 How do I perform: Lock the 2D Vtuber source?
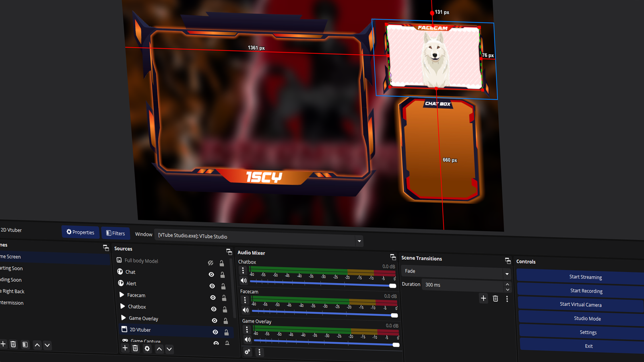coord(227,332)
